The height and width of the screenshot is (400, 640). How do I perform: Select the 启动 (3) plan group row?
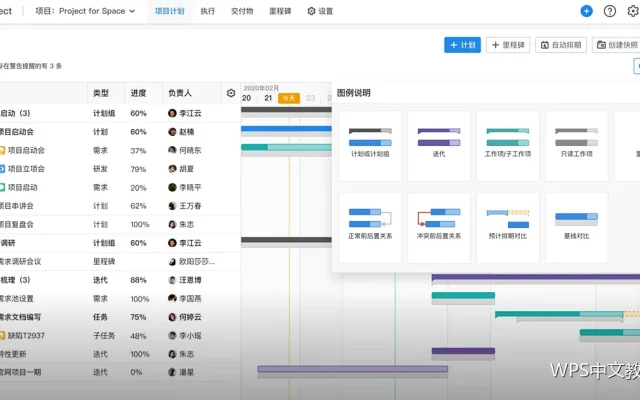tap(120, 113)
